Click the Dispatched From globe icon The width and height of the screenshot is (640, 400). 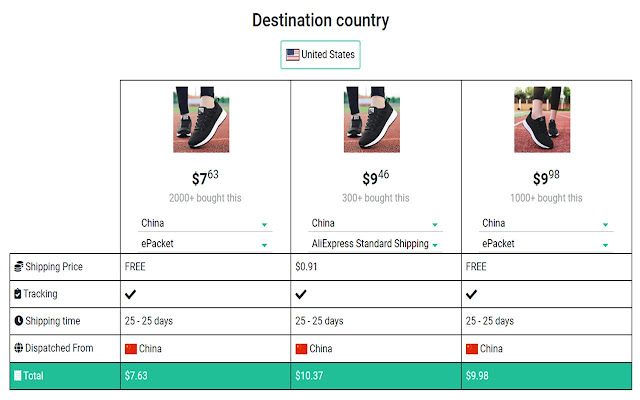point(18,348)
